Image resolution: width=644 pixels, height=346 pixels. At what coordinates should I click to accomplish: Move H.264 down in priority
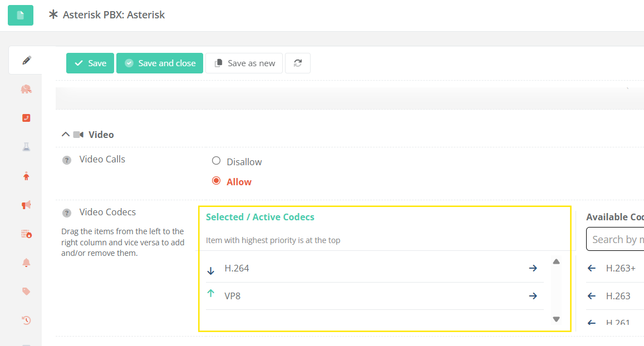coord(211,270)
